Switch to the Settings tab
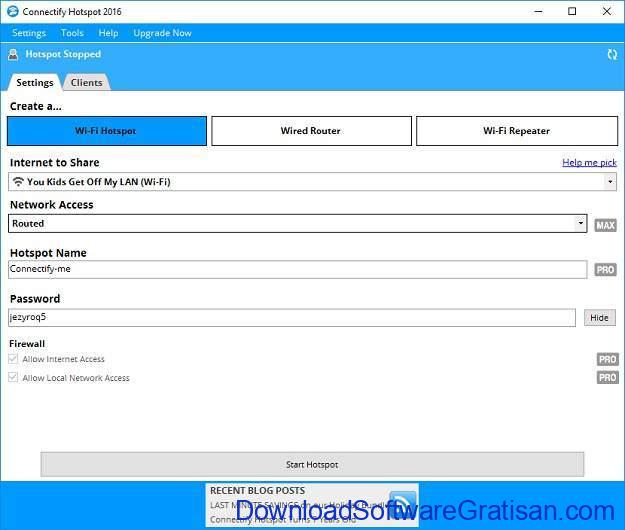Image resolution: width=625 pixels, height=530 pixels. 35,82
